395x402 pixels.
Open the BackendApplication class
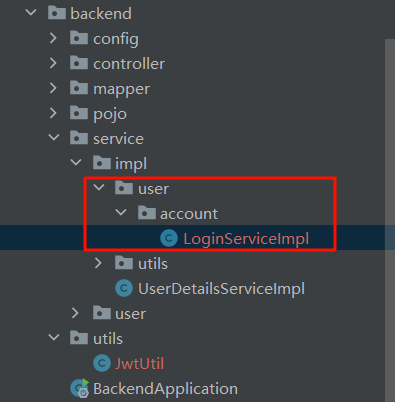[165, 389]
